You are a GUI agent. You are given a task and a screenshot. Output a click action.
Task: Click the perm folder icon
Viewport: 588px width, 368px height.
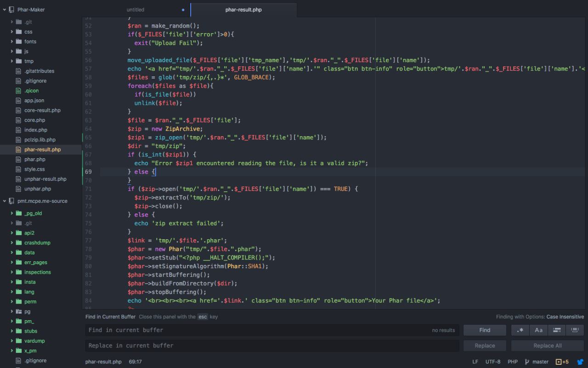[x=19, y=301]
